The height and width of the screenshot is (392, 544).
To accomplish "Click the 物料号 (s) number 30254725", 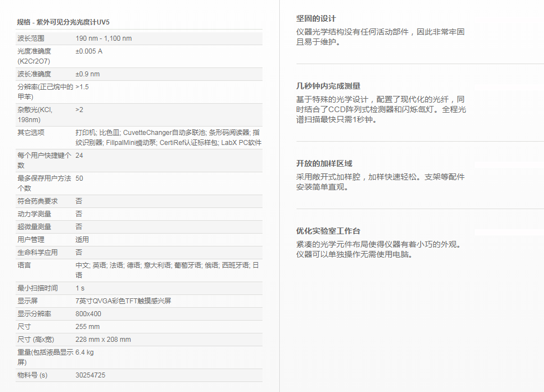I will tap(90, 375).
